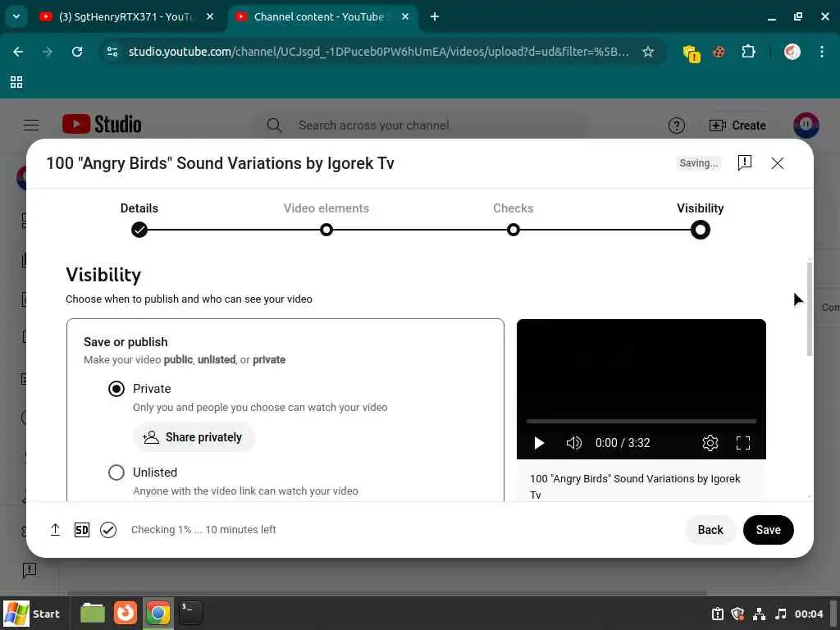Select the Visibility step
840x630 pixels.
tap(701, 230)
